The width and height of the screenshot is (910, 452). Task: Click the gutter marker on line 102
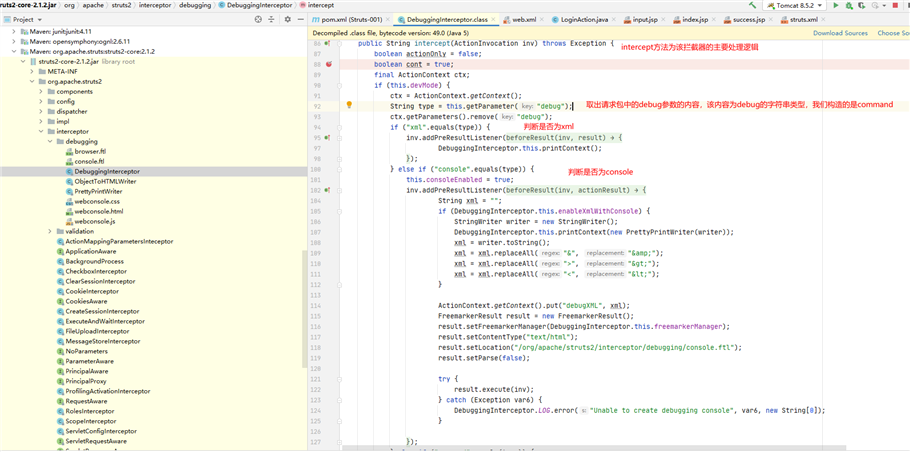[328, 190]
